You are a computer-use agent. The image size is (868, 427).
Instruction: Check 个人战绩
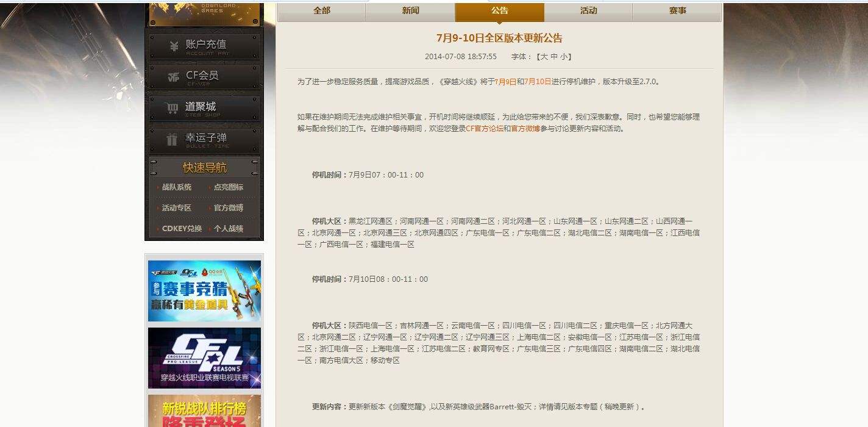(229, 230)
